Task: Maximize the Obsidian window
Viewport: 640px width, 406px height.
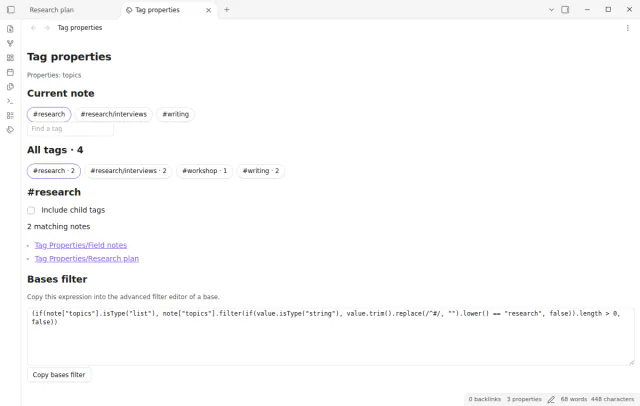Action: click(608, 9)
